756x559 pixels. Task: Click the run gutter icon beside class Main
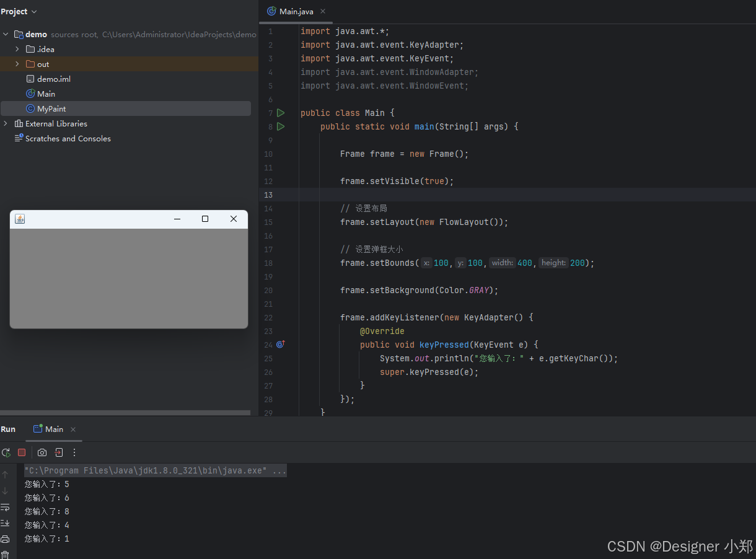click(281, 113)
